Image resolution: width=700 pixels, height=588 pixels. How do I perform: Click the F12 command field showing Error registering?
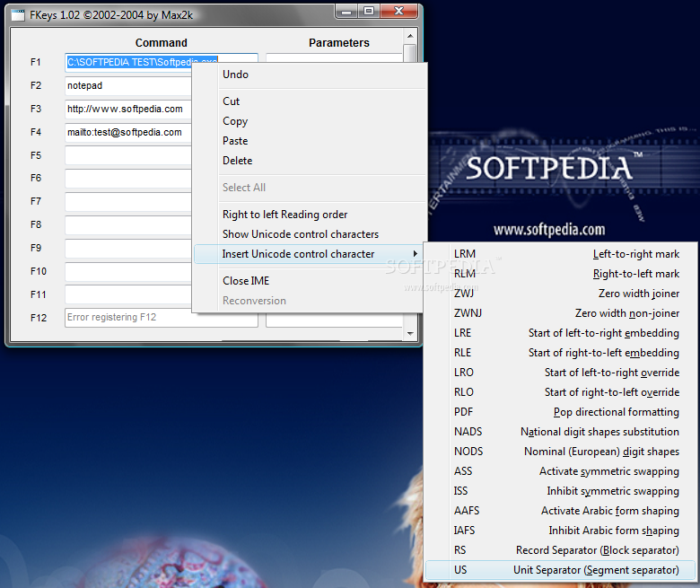pyautogui.click(x=162, y=318)
